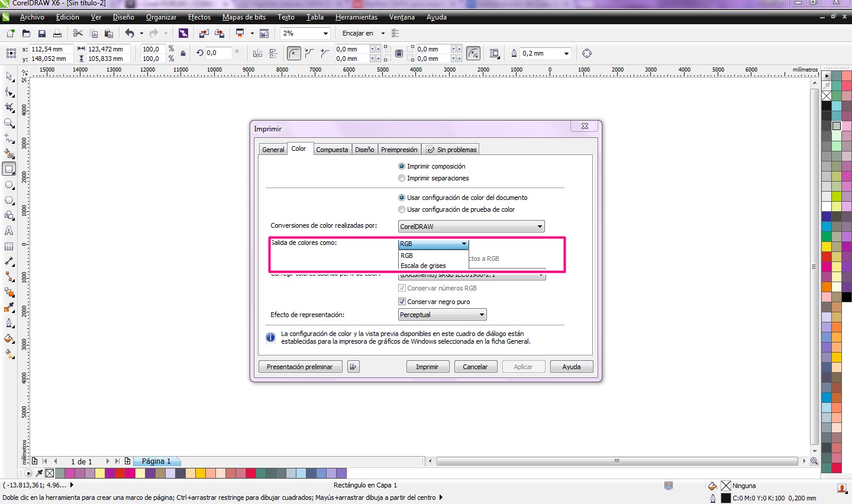Select the Rectangle tool

[x=9, y=169]
